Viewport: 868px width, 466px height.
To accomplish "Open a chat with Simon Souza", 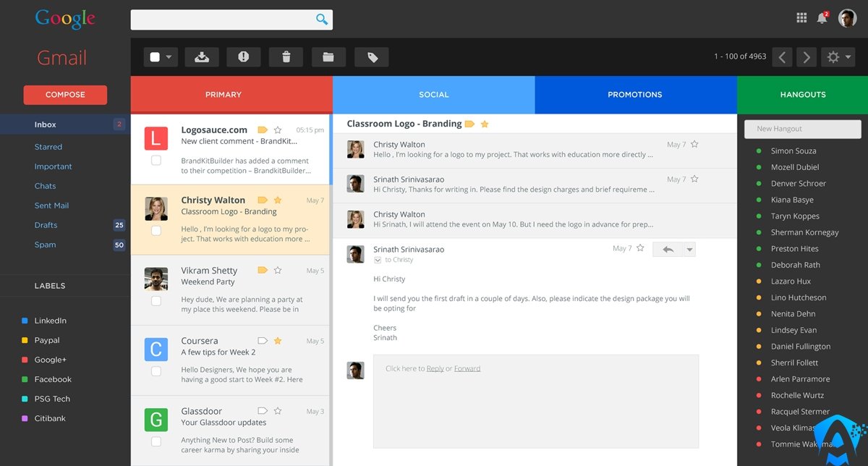I will [793, 151].
